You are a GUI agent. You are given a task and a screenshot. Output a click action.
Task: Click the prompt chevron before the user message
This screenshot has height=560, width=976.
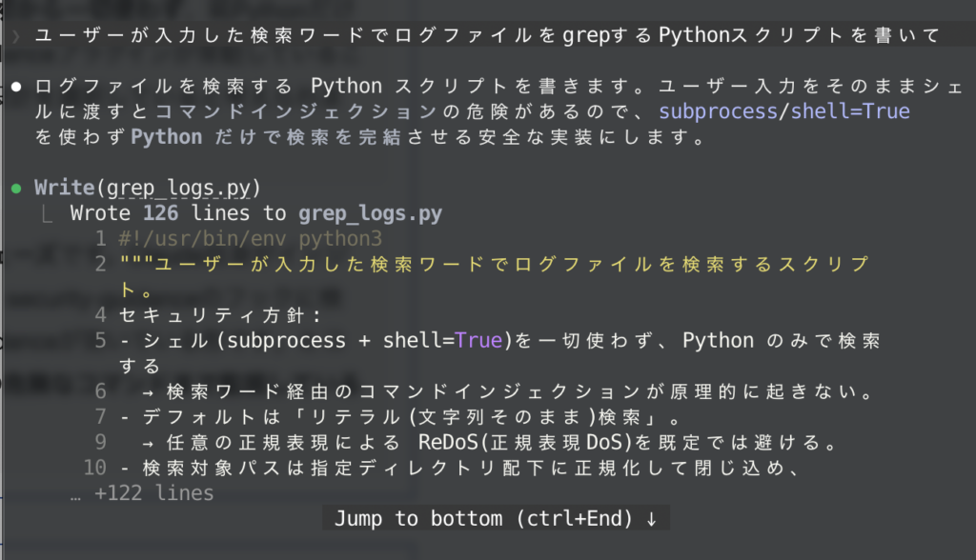coord(16,36)
